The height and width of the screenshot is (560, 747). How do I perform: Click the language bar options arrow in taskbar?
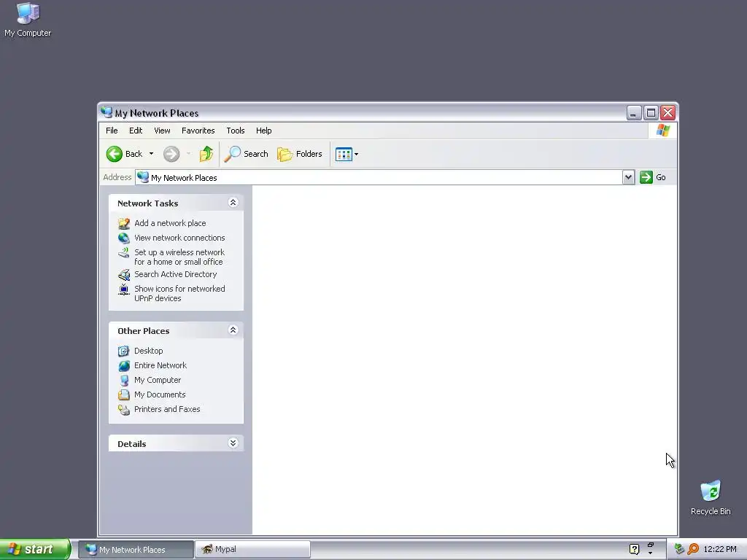click(650, 553)
